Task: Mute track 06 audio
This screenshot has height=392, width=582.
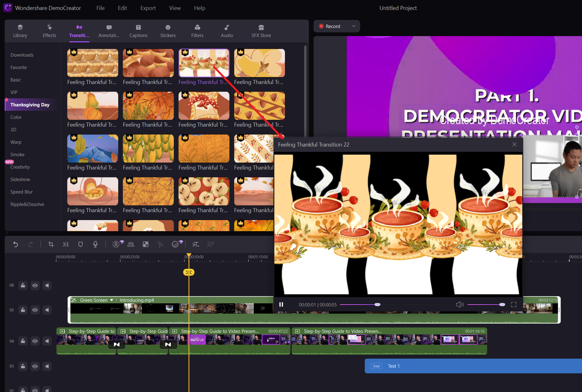Action: pyautogui.click(x=47, y=285)
